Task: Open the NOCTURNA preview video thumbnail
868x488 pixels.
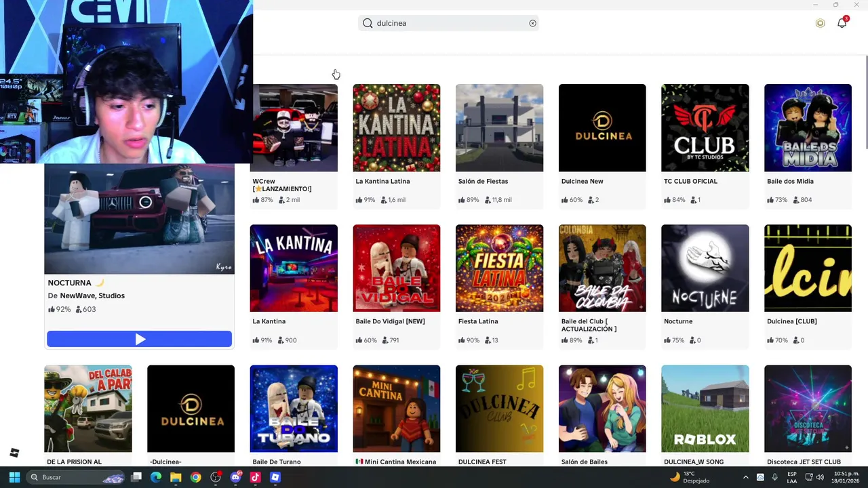Action: pos(140,218)
